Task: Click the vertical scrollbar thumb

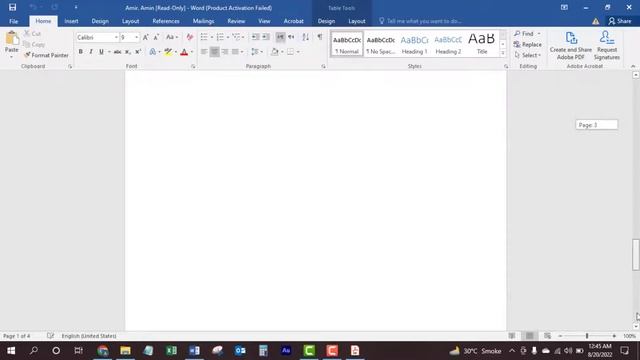Action: point(636,255)
